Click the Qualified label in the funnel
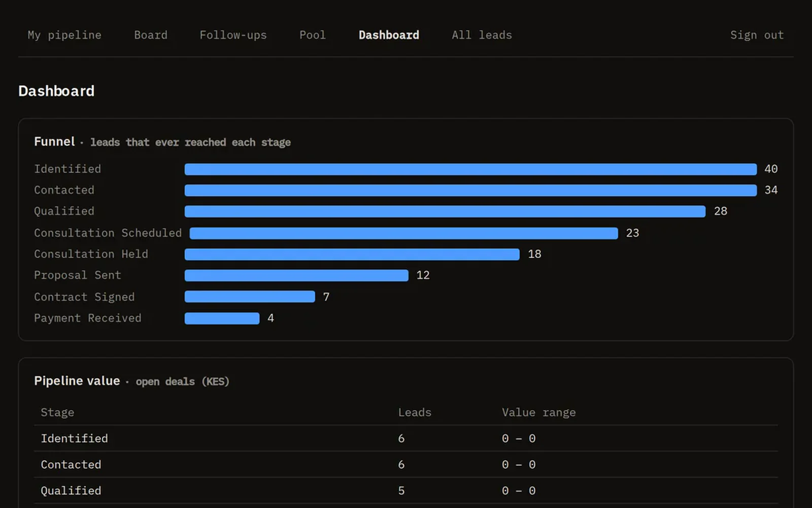The width and height of the screenshot is (812, 508). 64,211
